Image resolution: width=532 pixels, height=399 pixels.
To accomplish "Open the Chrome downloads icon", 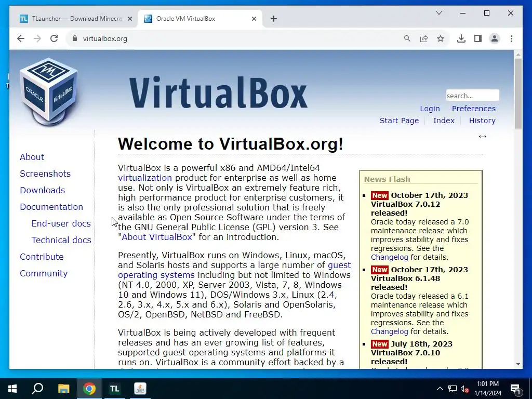I will [x=461, y=38].
